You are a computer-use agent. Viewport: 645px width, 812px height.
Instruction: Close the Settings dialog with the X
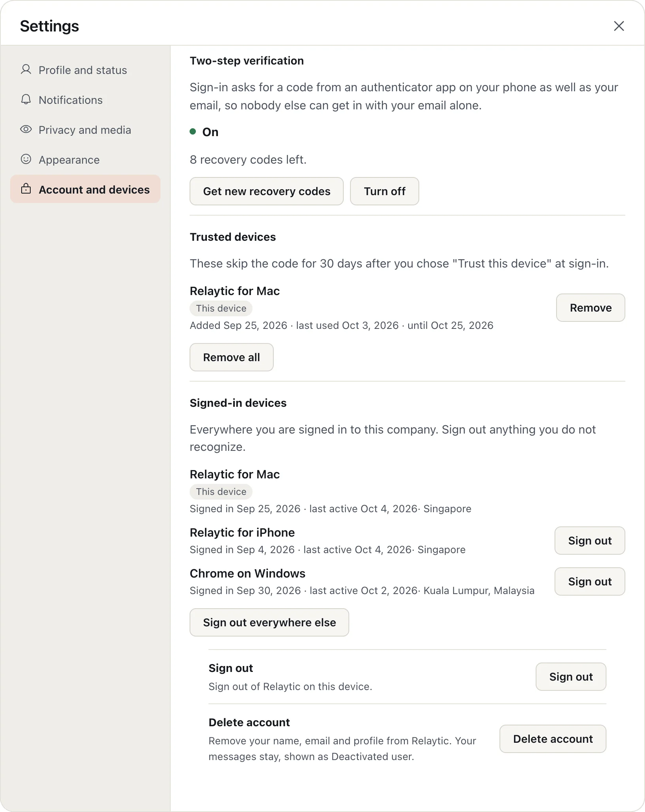click(619, 26)
